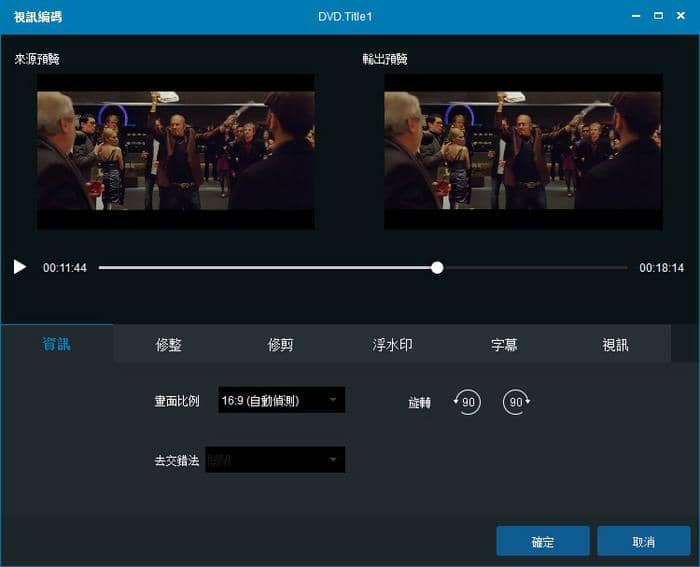Click the total duration 00:18:14
The height and width of the screenshot is (567, 700).
pos(661,267)
